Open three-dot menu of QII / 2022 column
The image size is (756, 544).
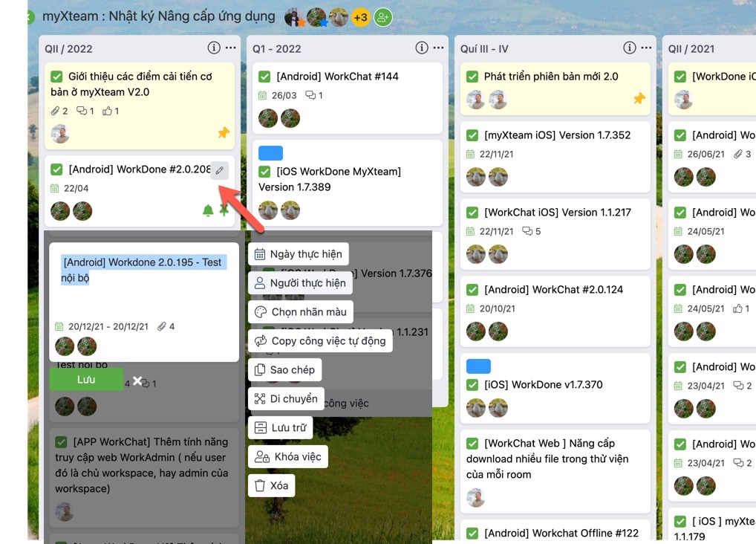pyautogui.click(x=230, y=48)
